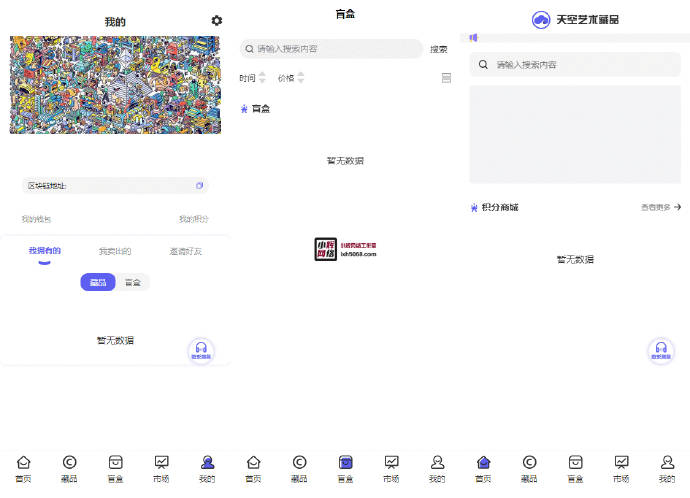Tap customer service headset on 我的 screen
Screen dimensions: 690x498
(201, 351)
